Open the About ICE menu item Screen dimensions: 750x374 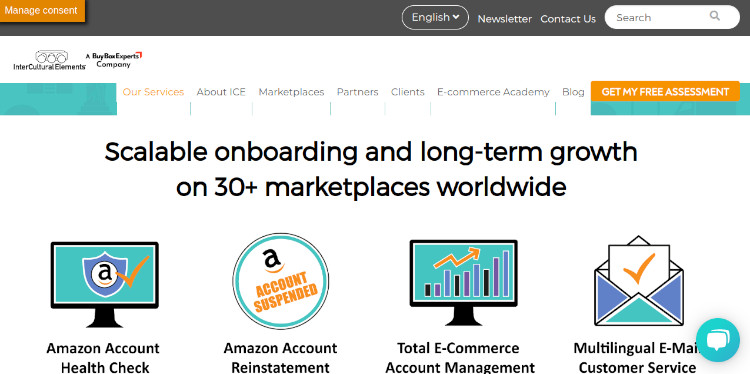coord(221,92)
